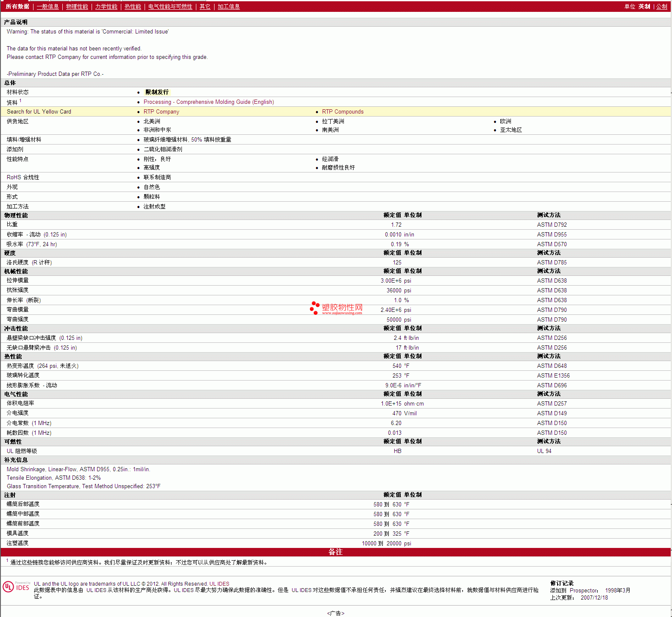Image resolution: width=672 pixels, height=617 pixels.
Task: Select 注塑温度 row label
Action: pyautogui.click(x=17, y=543)
